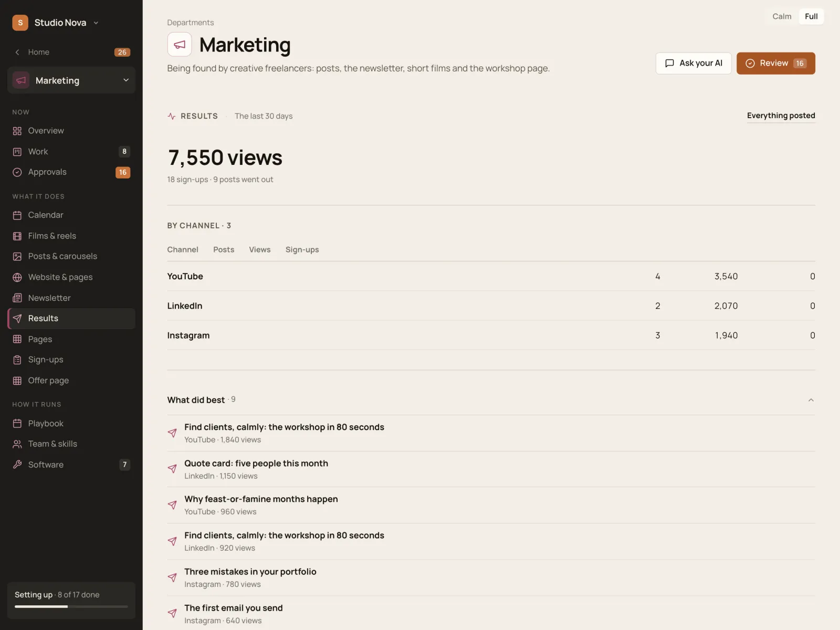
Task: Click the Approvals check-circle icon
Action: pos(17,172)
